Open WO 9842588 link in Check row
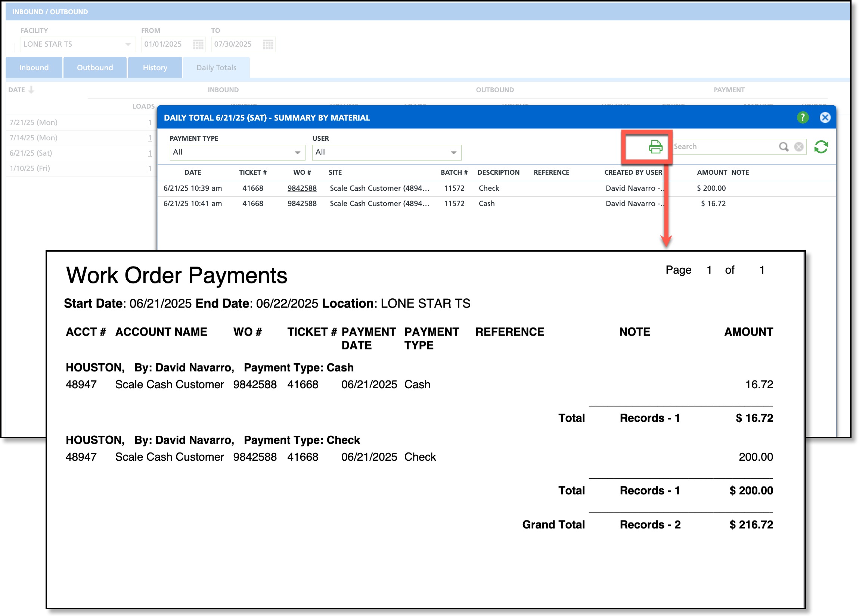859x616 pixels. [x=301, y=188]
